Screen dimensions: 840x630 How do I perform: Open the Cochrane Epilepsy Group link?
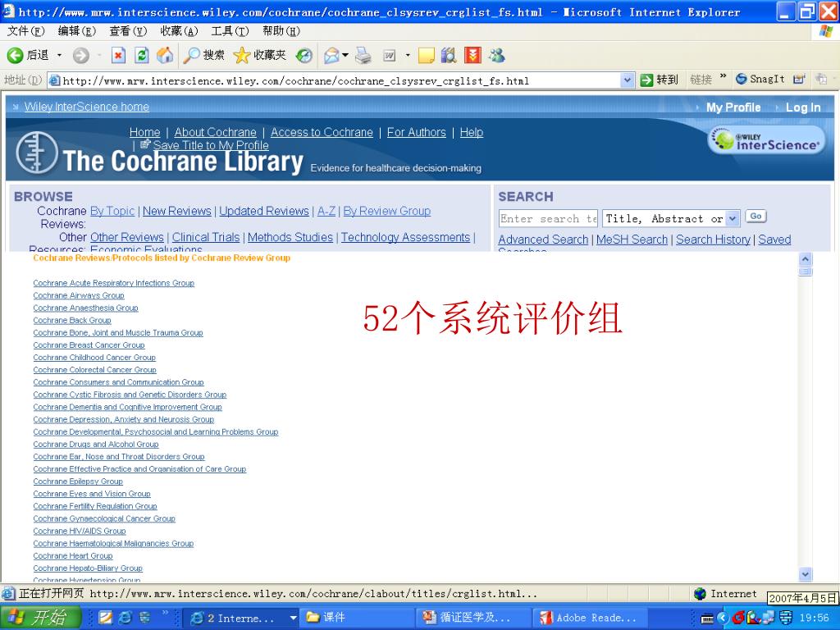[78, 481]
